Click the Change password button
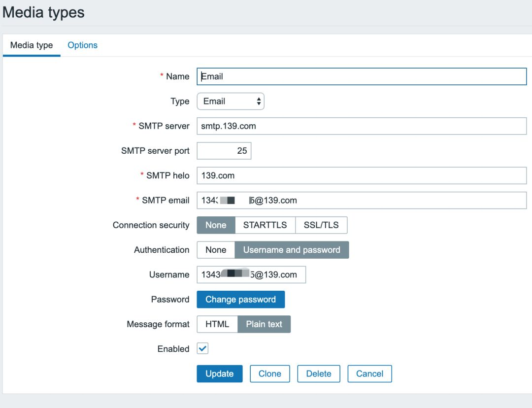Screen dimensions: 532x408 [x=240, y=300]
